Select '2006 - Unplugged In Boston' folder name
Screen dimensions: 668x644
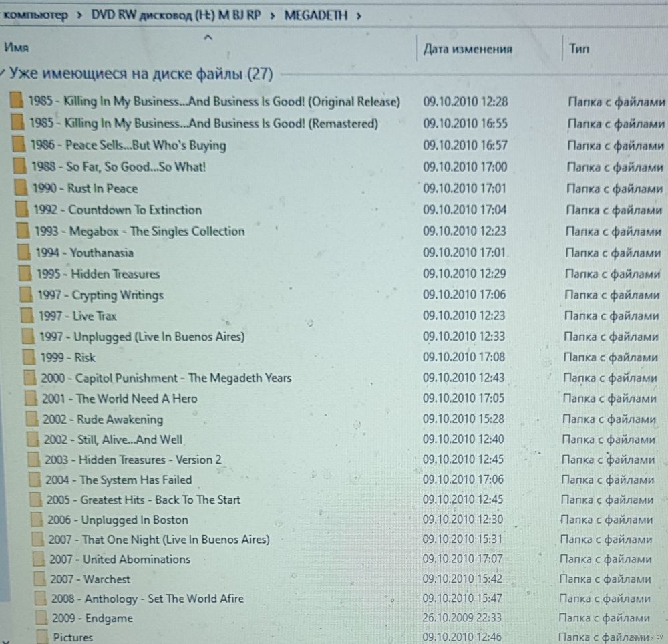click(x=118, y=520)
